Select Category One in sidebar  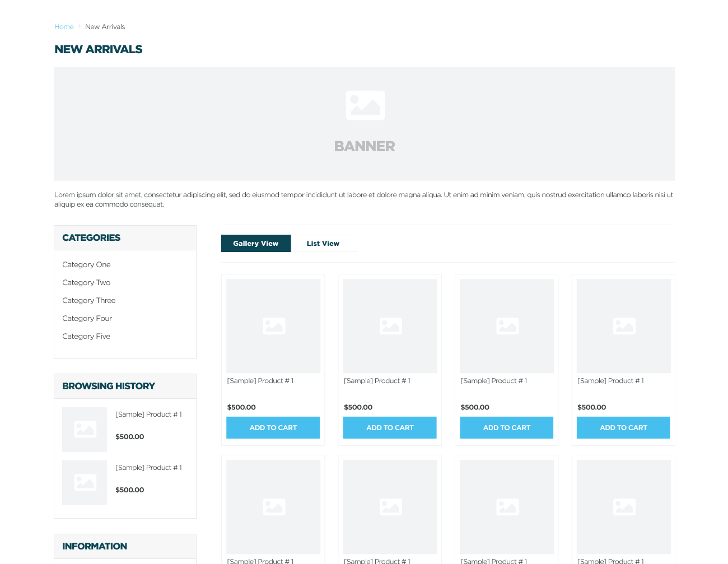point(86,265)
